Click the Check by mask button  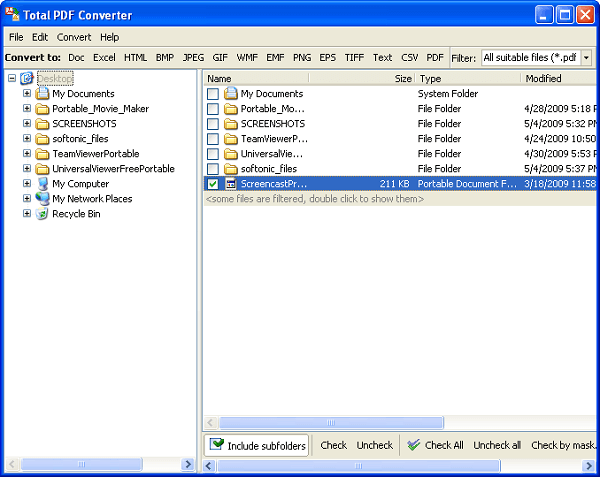[x=563, y=445]
